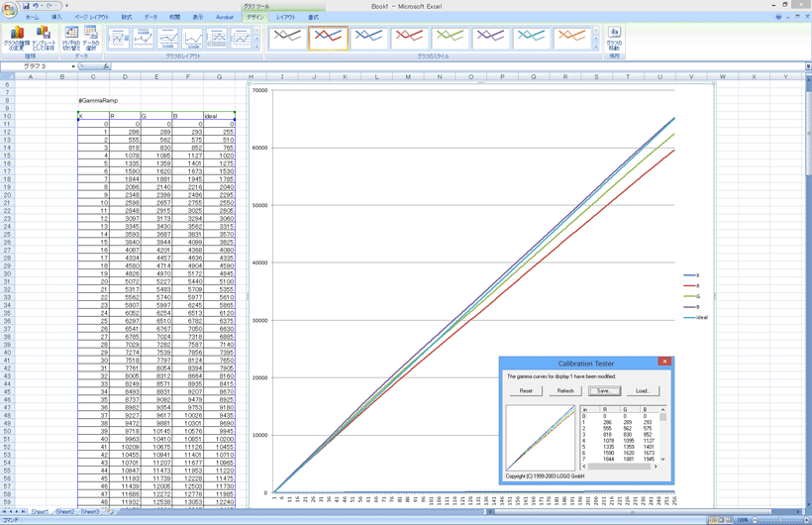Click the Redo icon in quick access toolbar

tap(50, 6)
